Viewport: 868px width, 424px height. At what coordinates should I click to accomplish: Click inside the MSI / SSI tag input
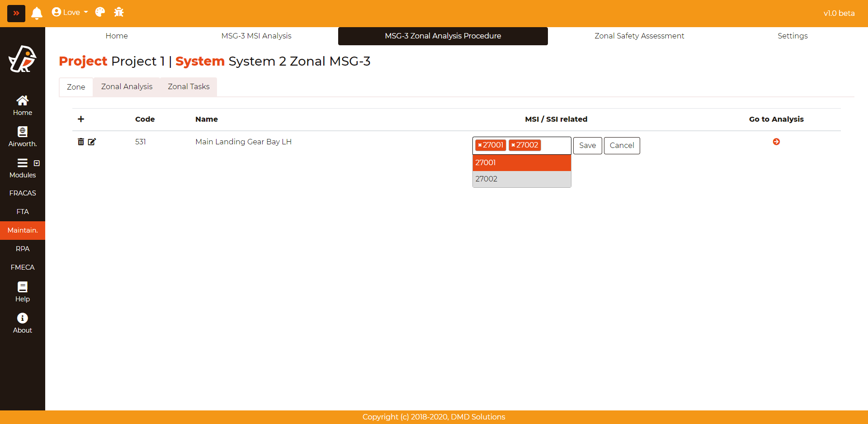[556, 146]
